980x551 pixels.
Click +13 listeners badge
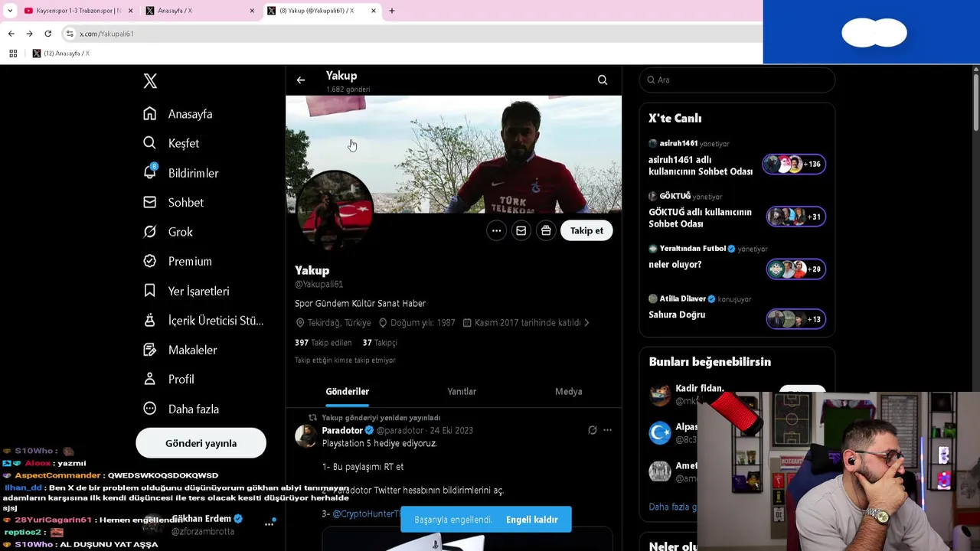796,319
